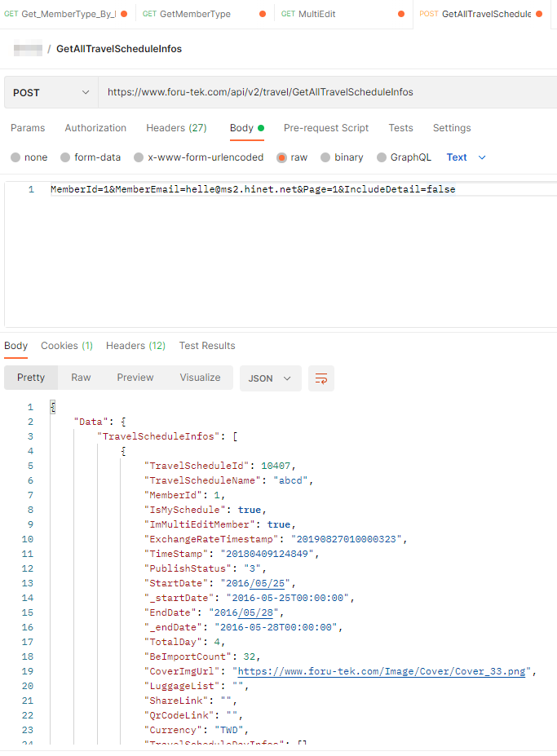The width and height of the screenshot is (557, 756).
Task: Open the Pre-request Script tab
Action: (326, 128)
